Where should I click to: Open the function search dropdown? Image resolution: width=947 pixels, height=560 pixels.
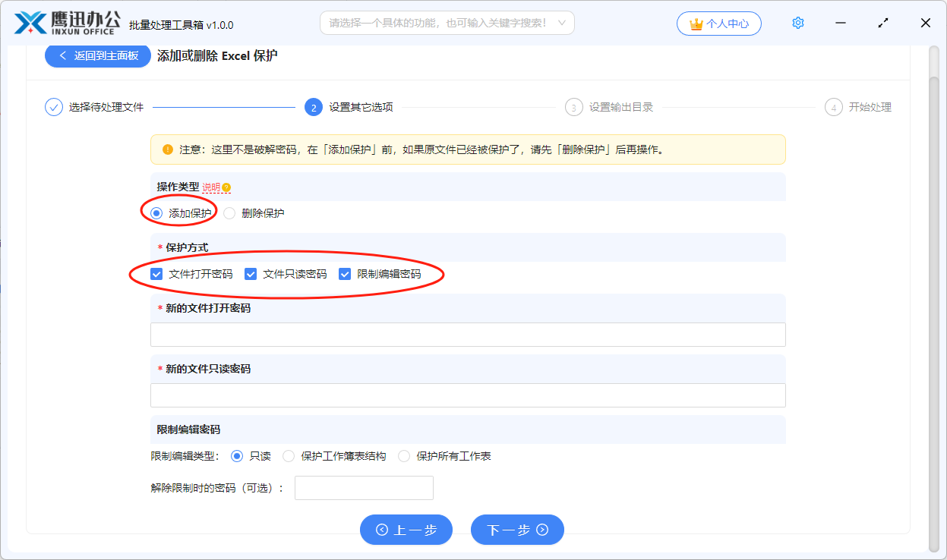pyautogui.click(x=447, y=22)
